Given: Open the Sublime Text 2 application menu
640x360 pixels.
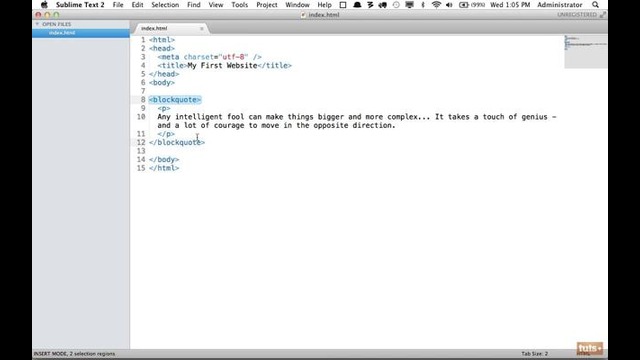Looking at the screenshot, I should point(80,5).
